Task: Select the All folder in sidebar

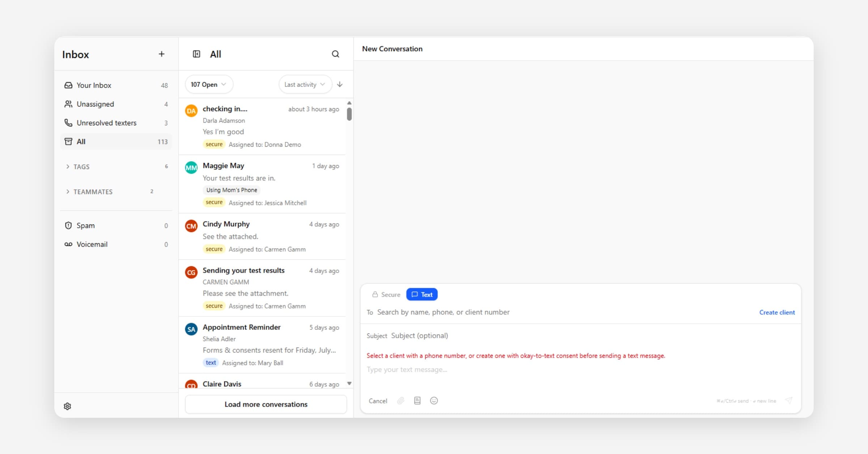Action: tap(116, 142)
